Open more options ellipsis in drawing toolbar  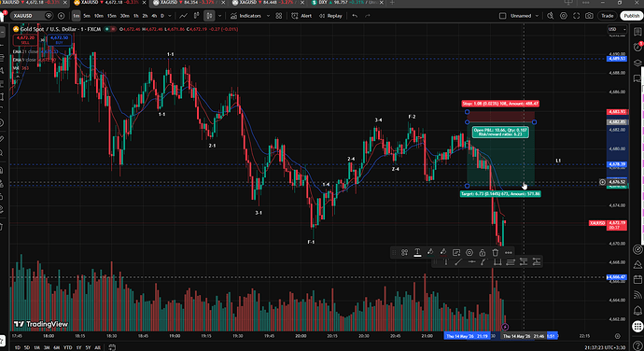point(509,252)
